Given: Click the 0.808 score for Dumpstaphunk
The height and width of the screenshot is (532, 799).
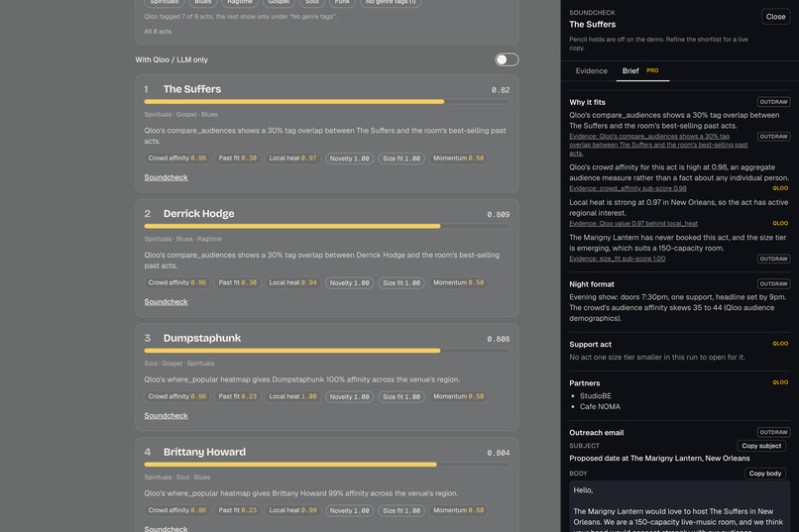Looking at the screenshot, I should point(498,339).
